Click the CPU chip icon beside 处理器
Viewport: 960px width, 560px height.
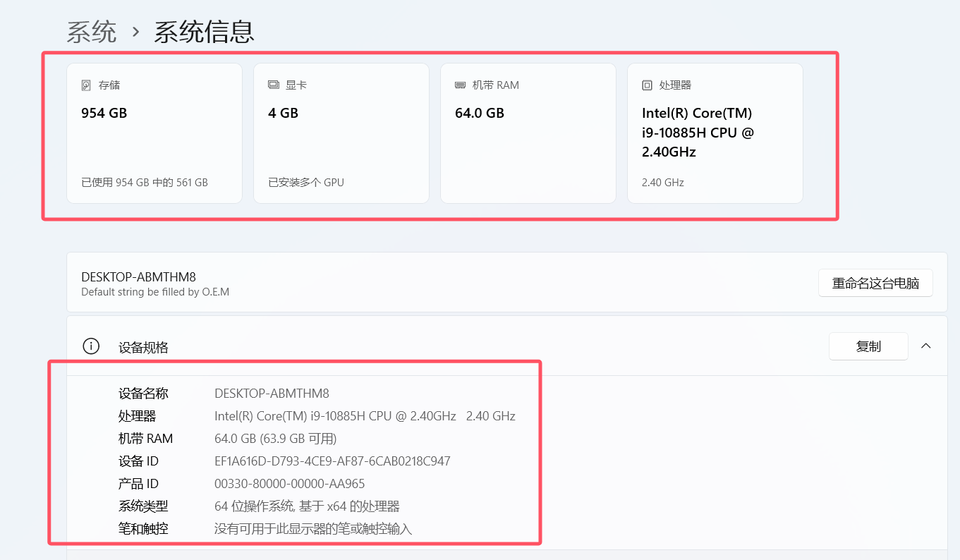(x=647, y=85)
